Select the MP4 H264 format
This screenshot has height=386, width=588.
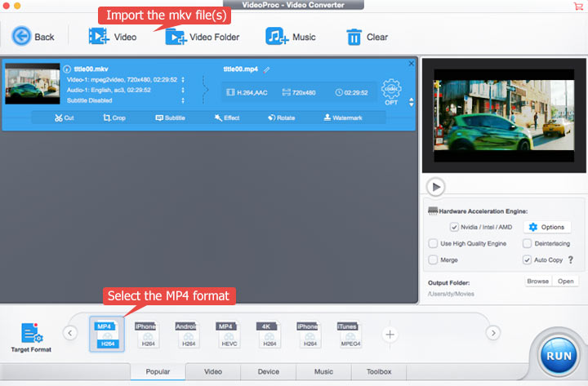107,335
